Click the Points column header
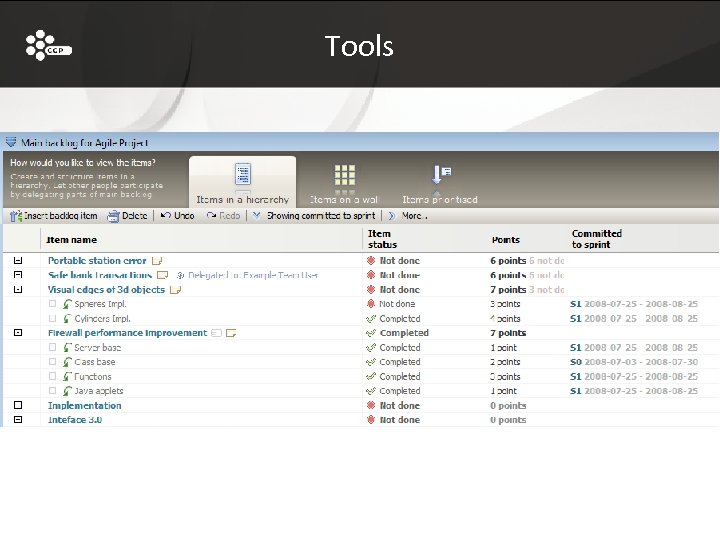 pos(506,240)
